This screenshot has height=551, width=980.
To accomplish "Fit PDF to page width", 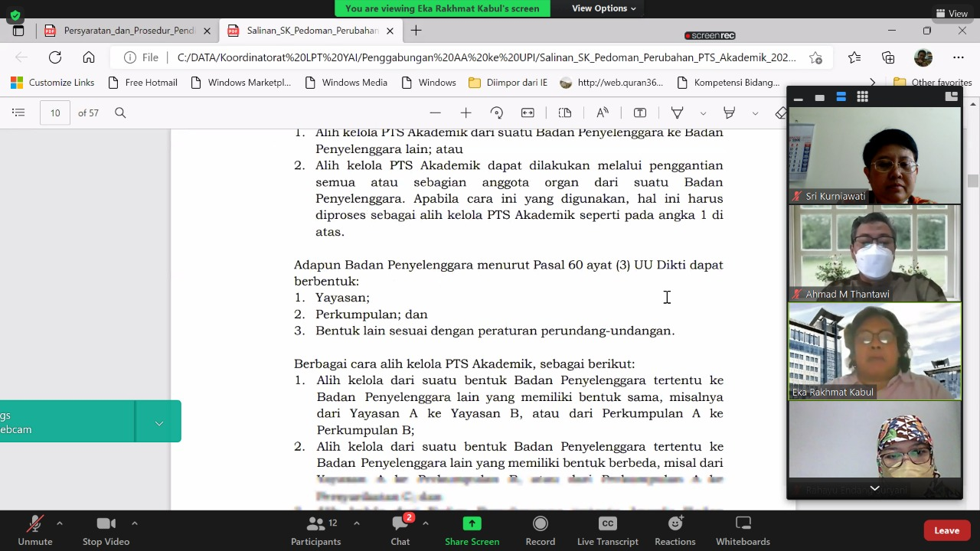I will coord(528,112).
